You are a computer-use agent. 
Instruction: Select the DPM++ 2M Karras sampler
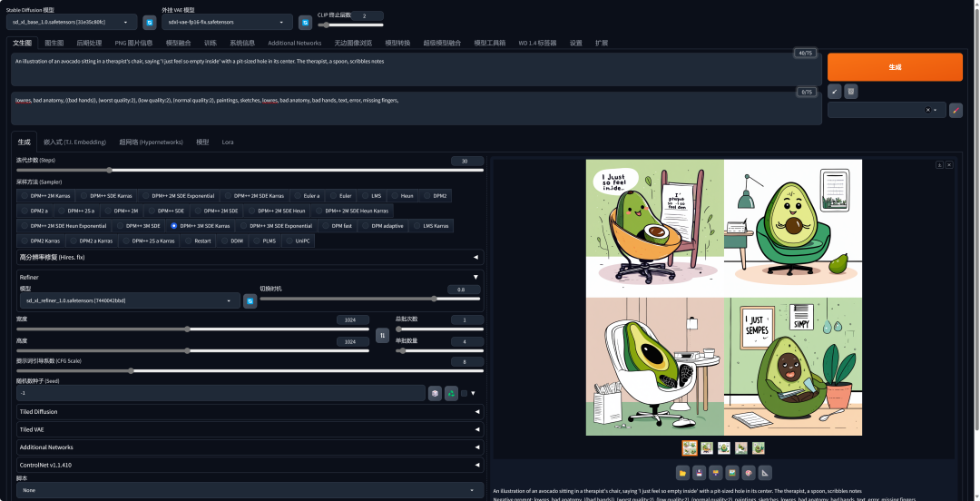coord(46,195)
